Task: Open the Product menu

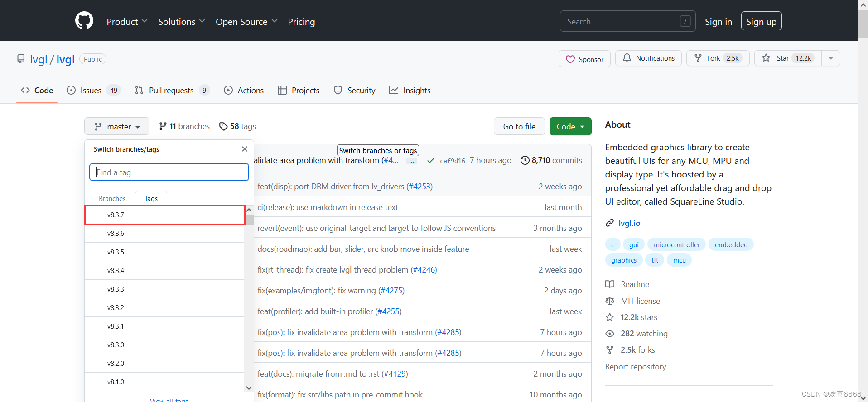Action: (127, 22)
